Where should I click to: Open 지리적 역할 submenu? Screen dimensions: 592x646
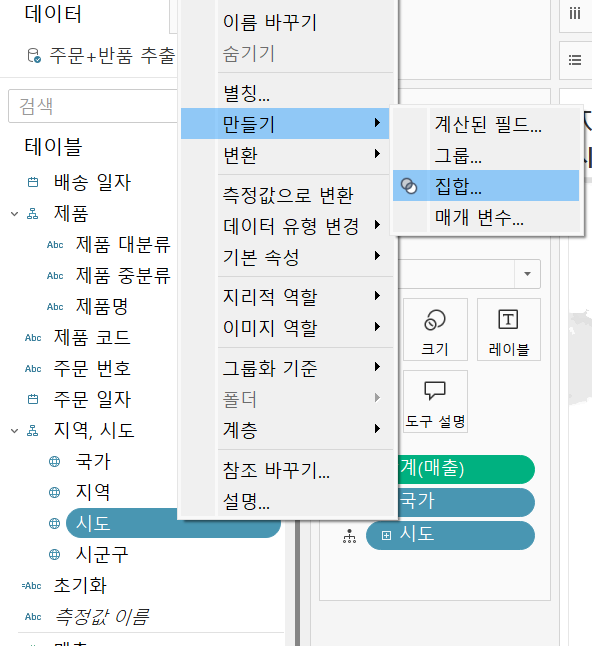tap(285, 297)
